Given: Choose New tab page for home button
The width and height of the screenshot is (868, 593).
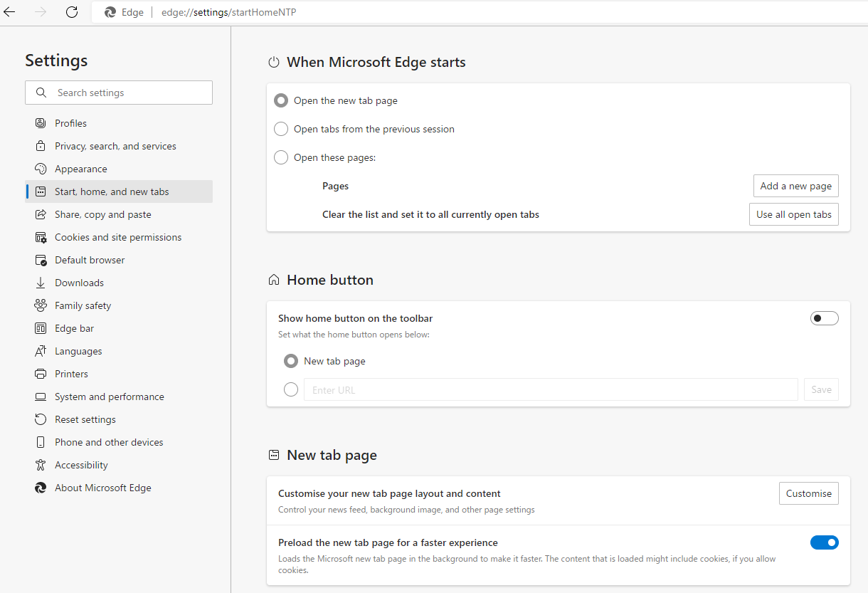Looking at the screenshot, I should (x=291, y=361).
